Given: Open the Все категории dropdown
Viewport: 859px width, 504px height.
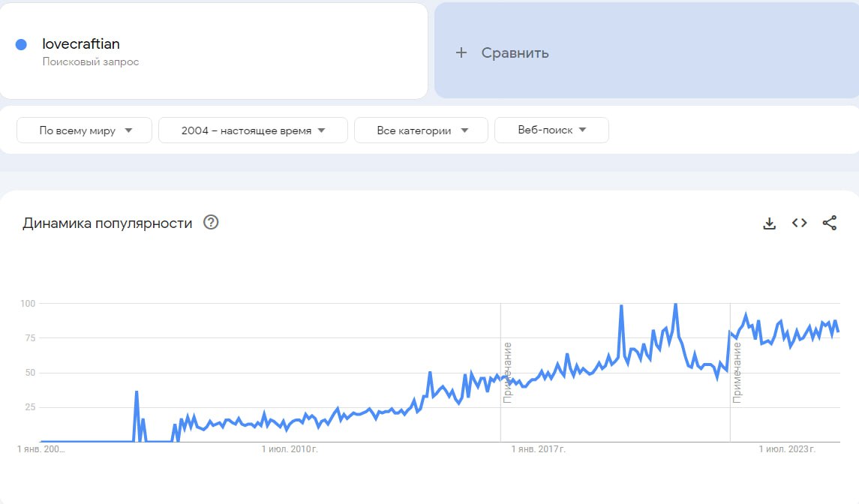Looking at the screenshot, I should pyautogui.click(x=421, y=130).
